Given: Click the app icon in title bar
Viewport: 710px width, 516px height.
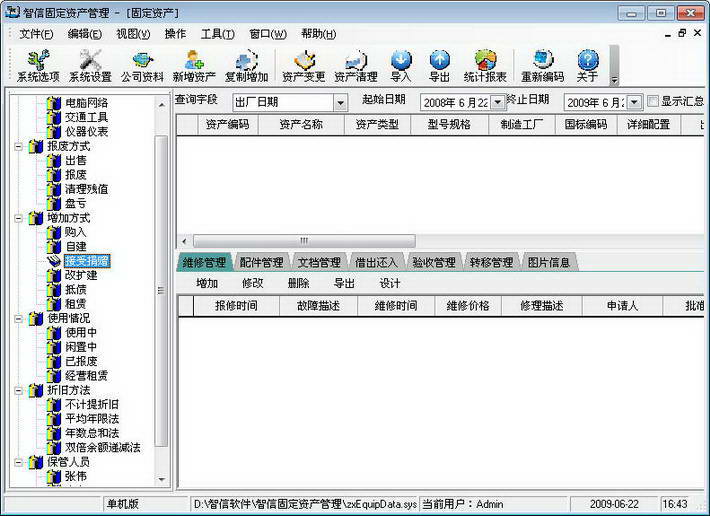Looking at the screenshot, I should [12, 12].
